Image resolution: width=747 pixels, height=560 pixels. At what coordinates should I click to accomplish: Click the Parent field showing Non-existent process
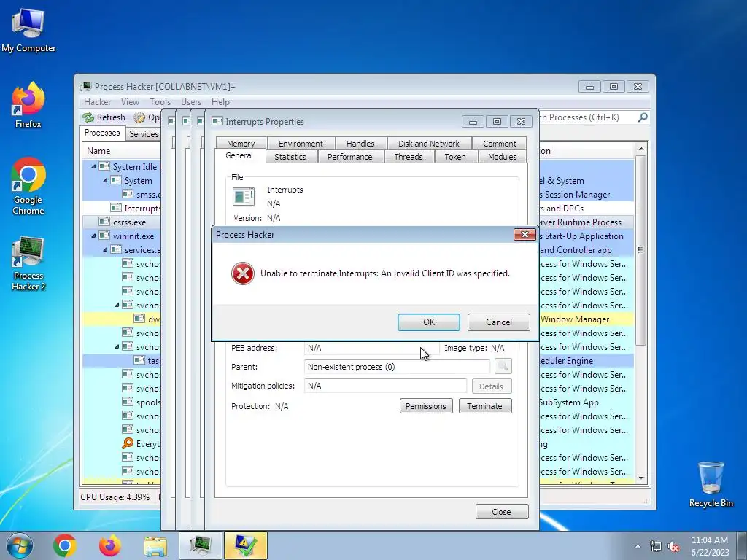pos(397,367)
